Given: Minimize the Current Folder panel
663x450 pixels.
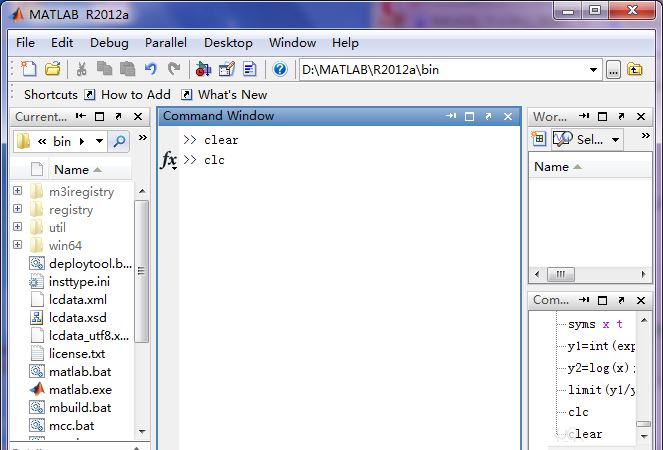Looking at the screenshot, I should (x=80, y=116).
